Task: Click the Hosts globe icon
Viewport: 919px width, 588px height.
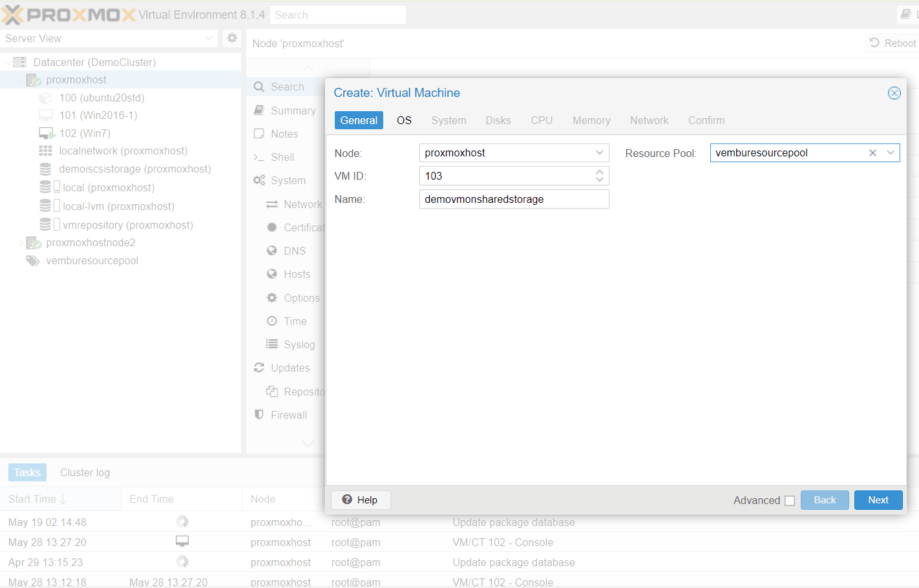Action: [x=272, y=274]
